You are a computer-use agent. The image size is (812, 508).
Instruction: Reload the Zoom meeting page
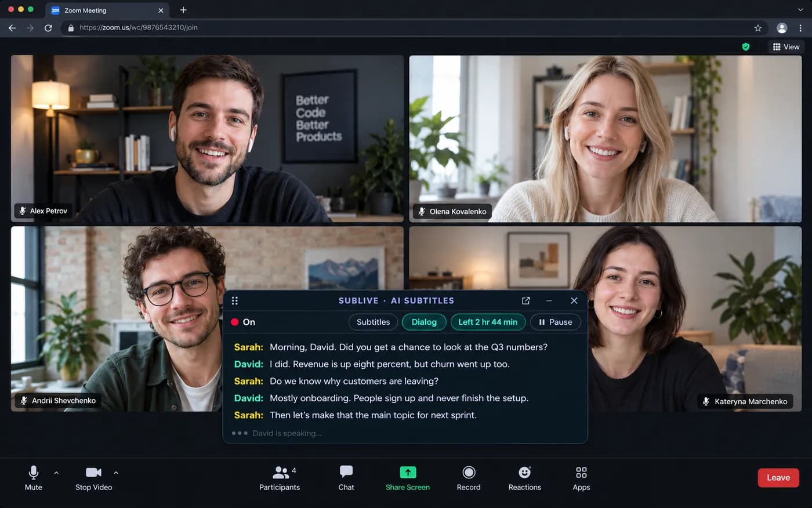click(x=48, y=28)
